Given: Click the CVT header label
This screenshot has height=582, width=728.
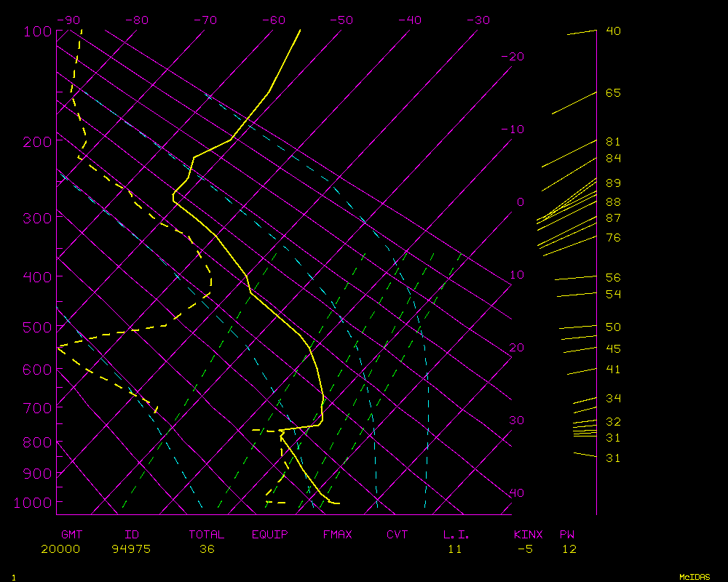Looking at the screenshot, I should click(397, 535).
